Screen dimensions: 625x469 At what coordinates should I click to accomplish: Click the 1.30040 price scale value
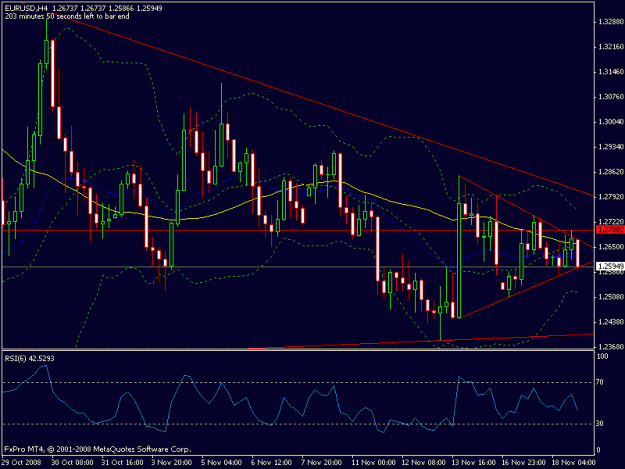pos(611,122)
